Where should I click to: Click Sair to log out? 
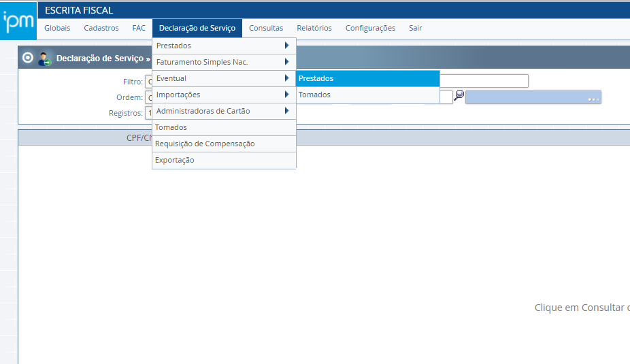click(415, 28)
